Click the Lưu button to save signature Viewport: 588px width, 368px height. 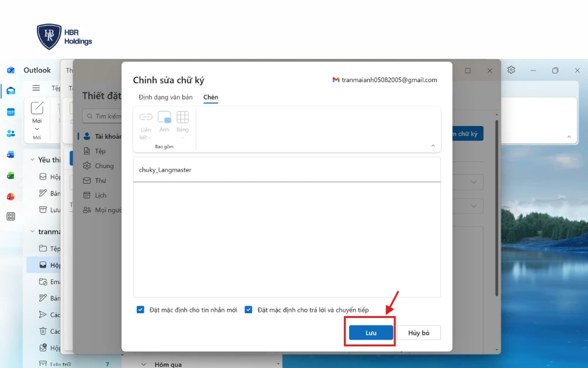pos(371,333)
